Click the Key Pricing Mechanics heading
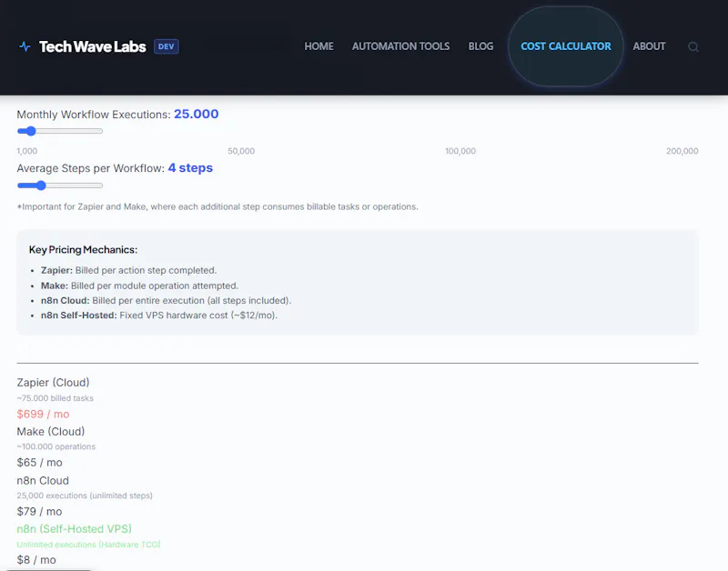Image resolution: width=728 pixels, height=571 pixels. click(x=83, y=249)
